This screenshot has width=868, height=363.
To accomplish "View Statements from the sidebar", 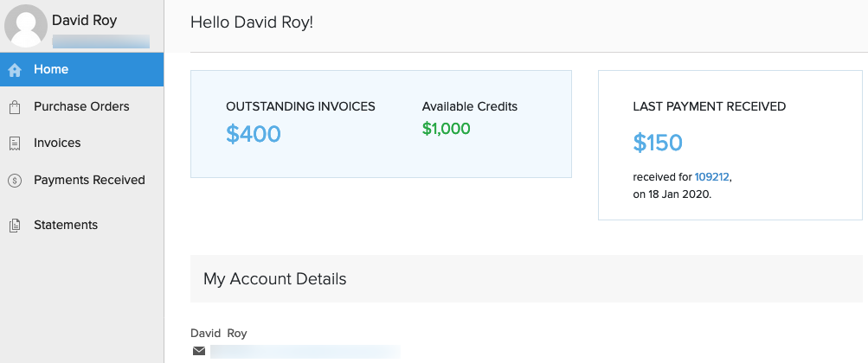I will pos(66,225).
